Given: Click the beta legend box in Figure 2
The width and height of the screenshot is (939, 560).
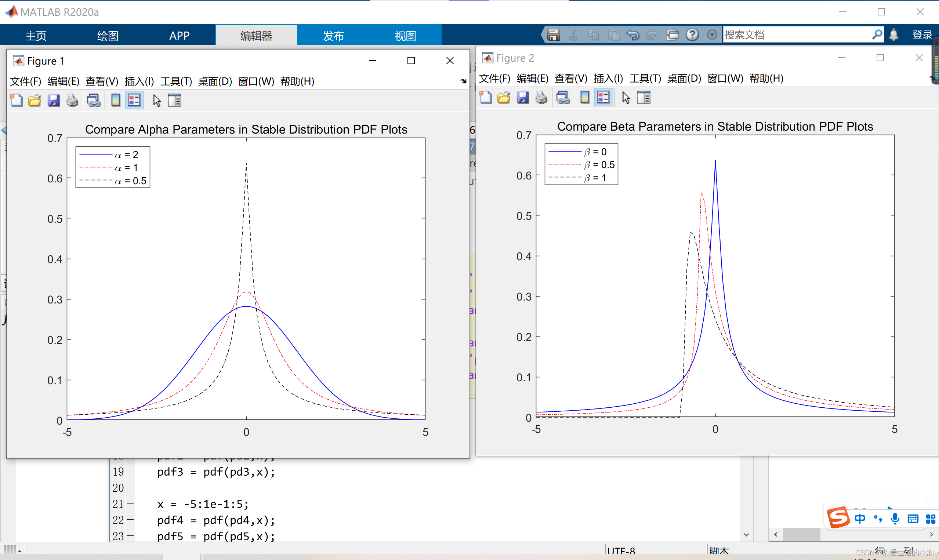Looking at the screenshot, I should (x=581, y=164).
